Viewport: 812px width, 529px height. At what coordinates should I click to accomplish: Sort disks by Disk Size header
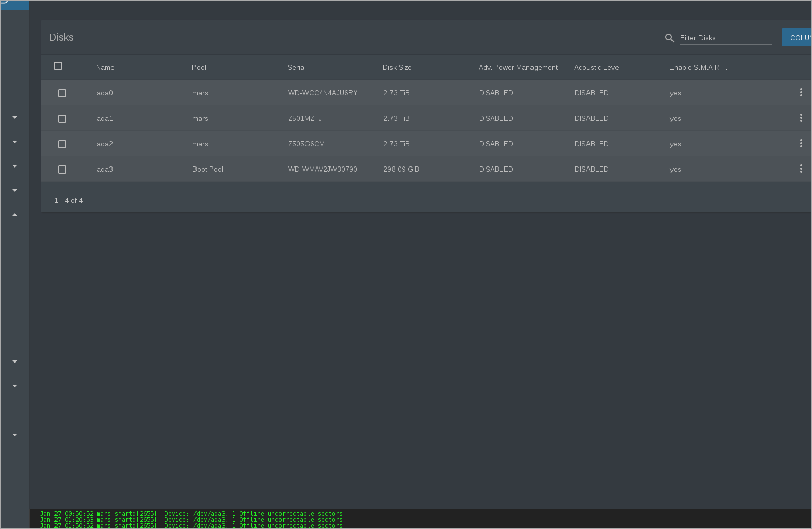pos(397,67)
